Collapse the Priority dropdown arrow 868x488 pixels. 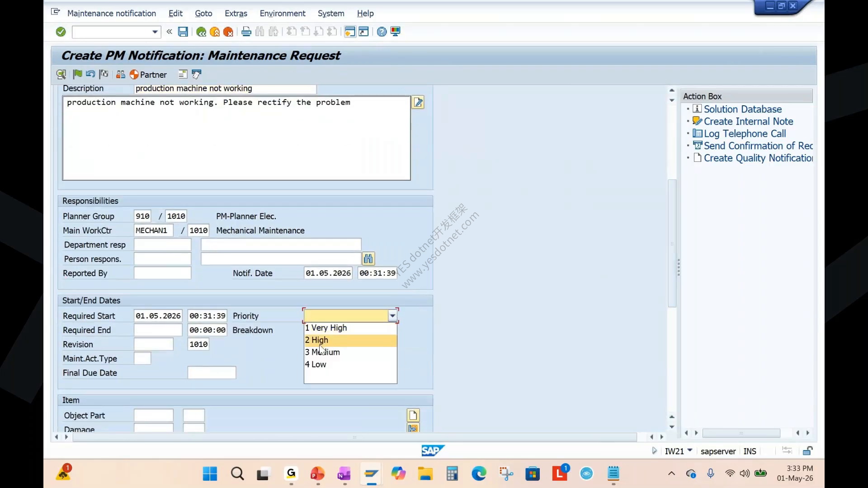pos(392,316)
